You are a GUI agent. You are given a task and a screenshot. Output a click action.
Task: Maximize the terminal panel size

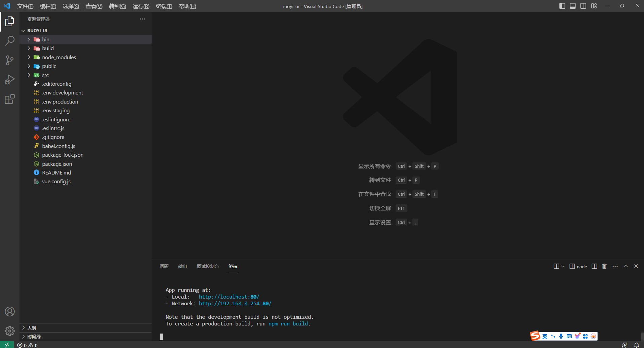tap(626, 266)
